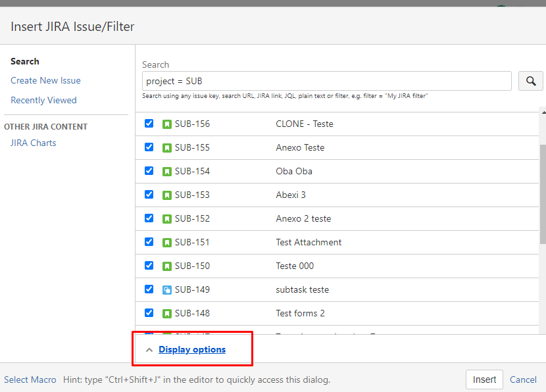This screenshot has height=392, width=546.
Task: Uncheck the SUB-151 checkbox
Action: [149, 241]
